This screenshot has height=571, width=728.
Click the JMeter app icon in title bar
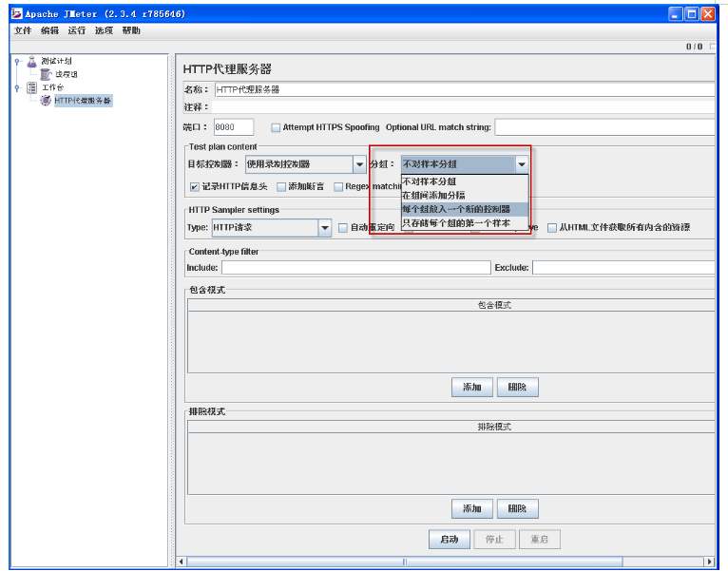(17, 13)
